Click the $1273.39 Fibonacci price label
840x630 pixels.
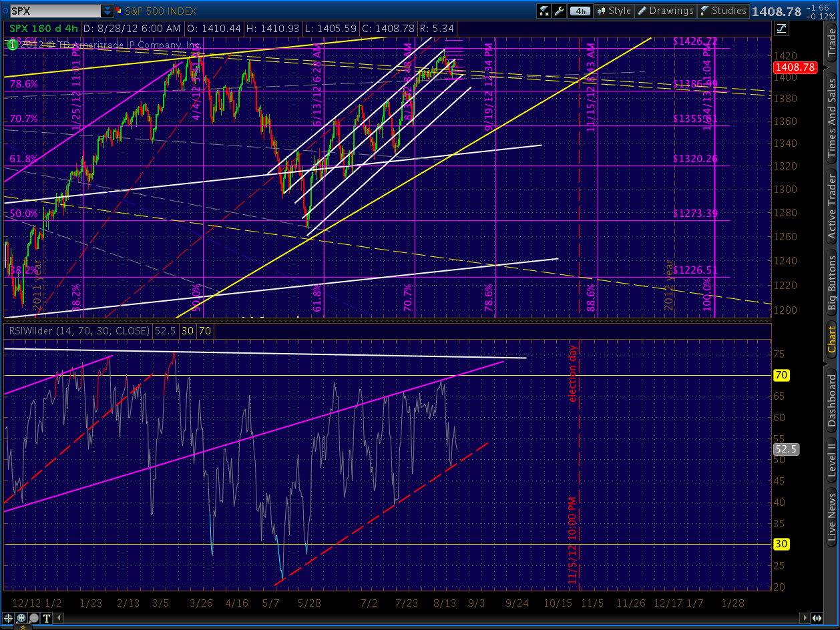pyautogui.click(x=695, y=214)
